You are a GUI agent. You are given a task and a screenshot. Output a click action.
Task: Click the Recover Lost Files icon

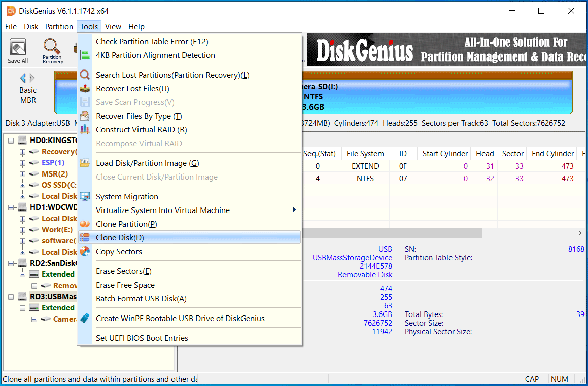(x=85, y=88)
